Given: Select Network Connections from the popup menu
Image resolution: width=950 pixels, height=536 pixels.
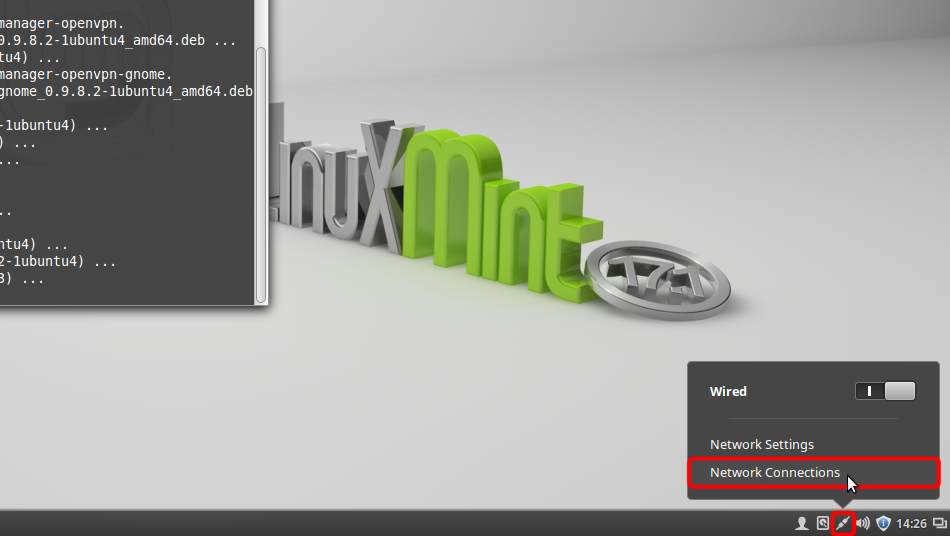Looking at the screenshot, I should click(x=775, y=472).
